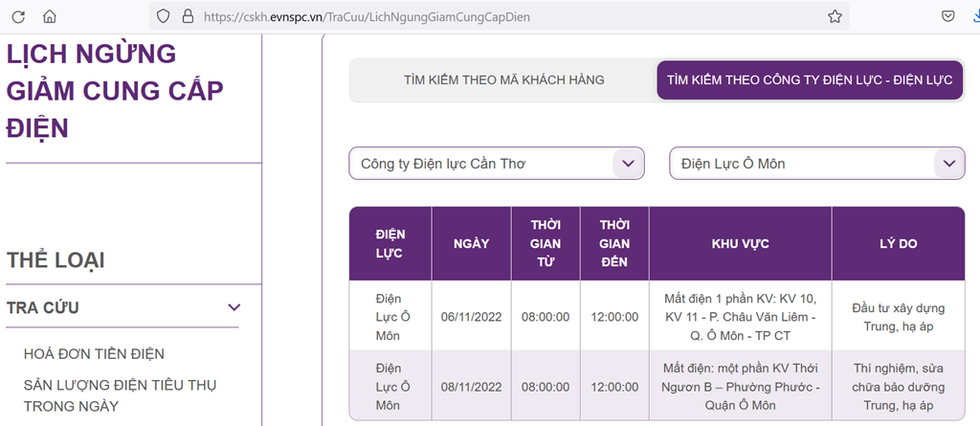Viewport: 980px width, 426px height.
Task: Open the 'Công ty Điện lực Cần Thơ' dropdown
Action: [x=496, y=164]
